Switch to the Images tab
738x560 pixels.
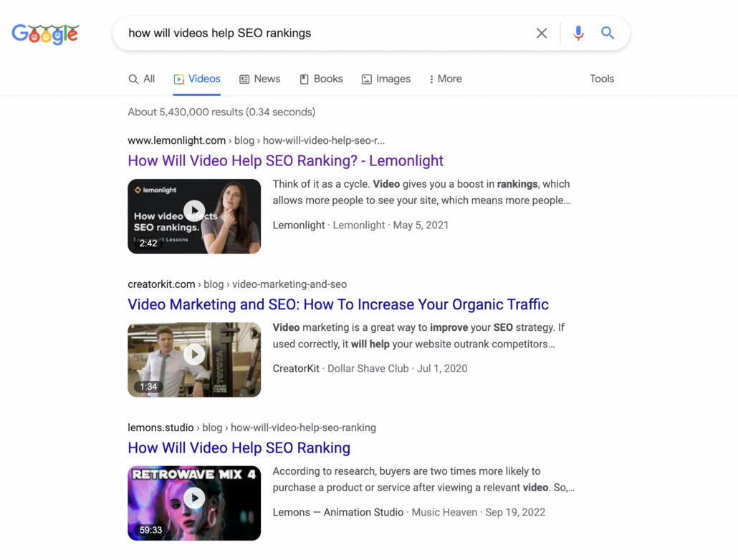(386, 79)
